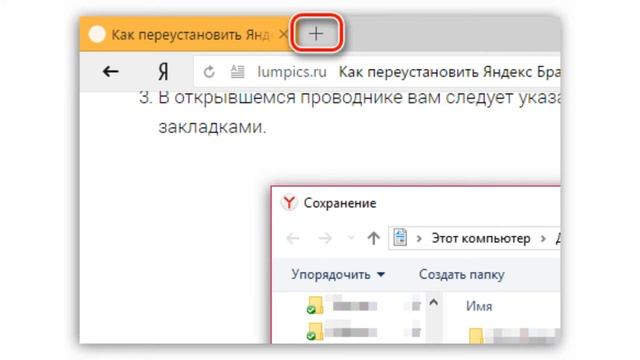Go back in Сохранение dialog
Image resolution: width=640 pixels, height=360 pixels.
point(293,238)
